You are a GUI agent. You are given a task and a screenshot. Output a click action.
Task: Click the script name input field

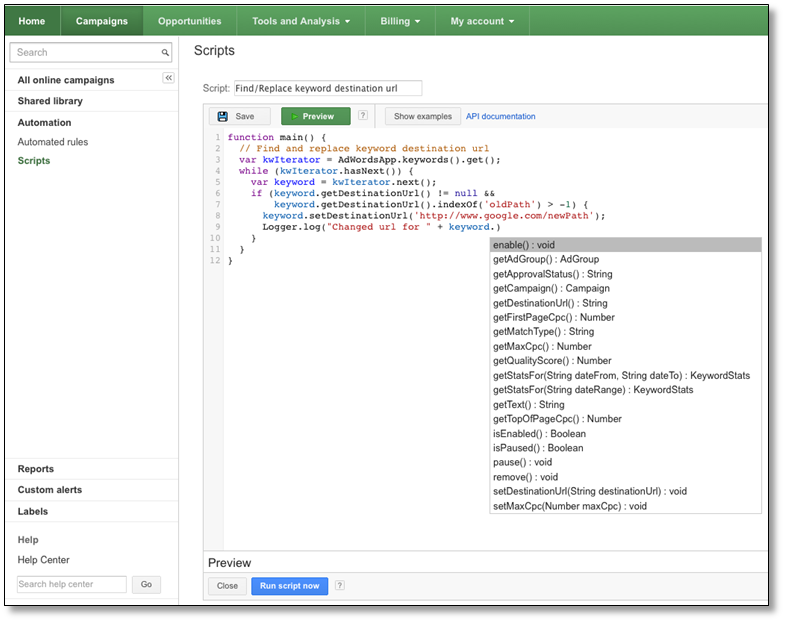(327, 89)
